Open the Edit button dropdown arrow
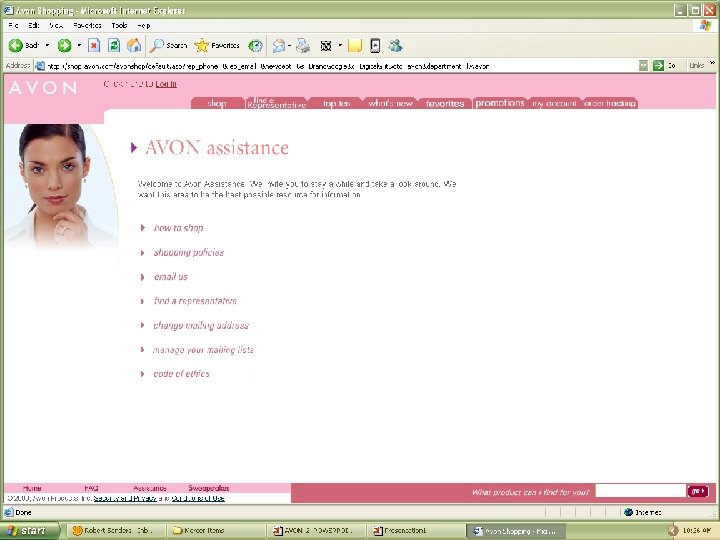The width and height of the screenshot is (720, 540). click(340, 45)
